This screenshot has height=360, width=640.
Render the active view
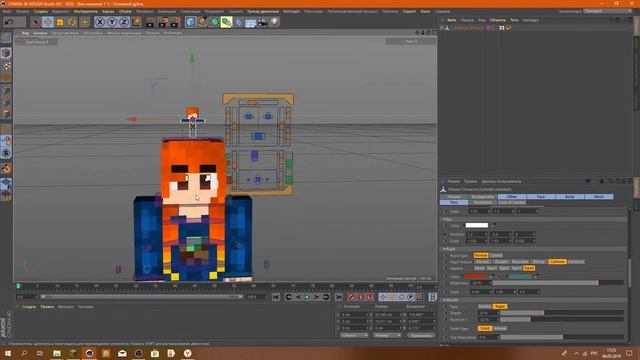tap(151, 22)
